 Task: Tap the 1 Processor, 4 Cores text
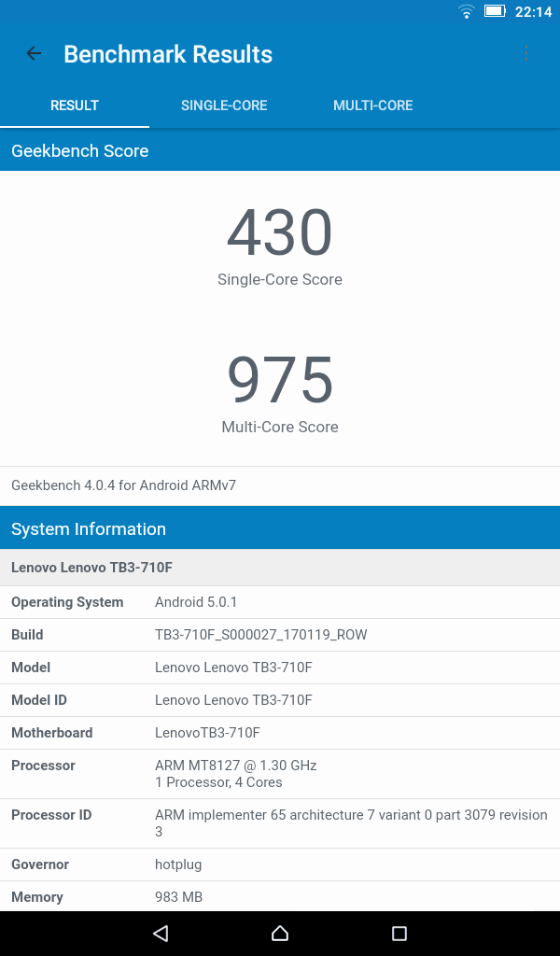[x=218, y=782]
